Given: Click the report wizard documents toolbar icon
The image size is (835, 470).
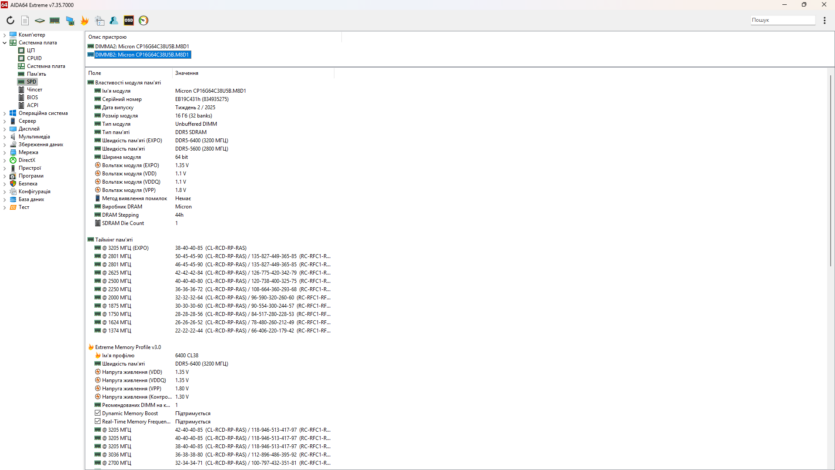Looking at the screenshot, I should [x=100, y=20].
